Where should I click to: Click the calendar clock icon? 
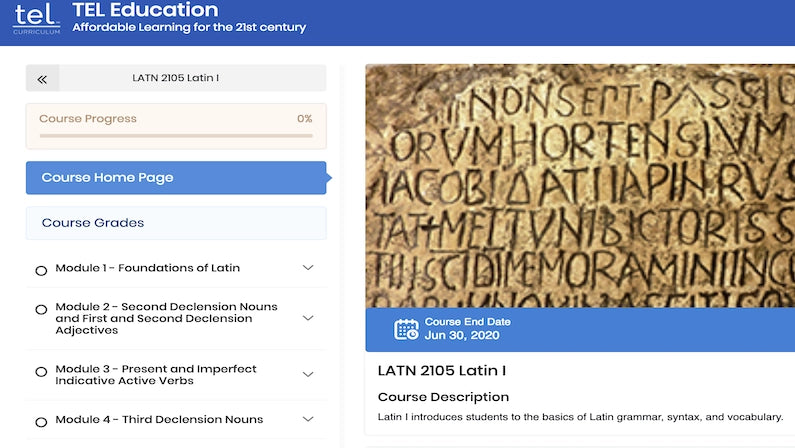pyautogui.click(x=406, y=329)
